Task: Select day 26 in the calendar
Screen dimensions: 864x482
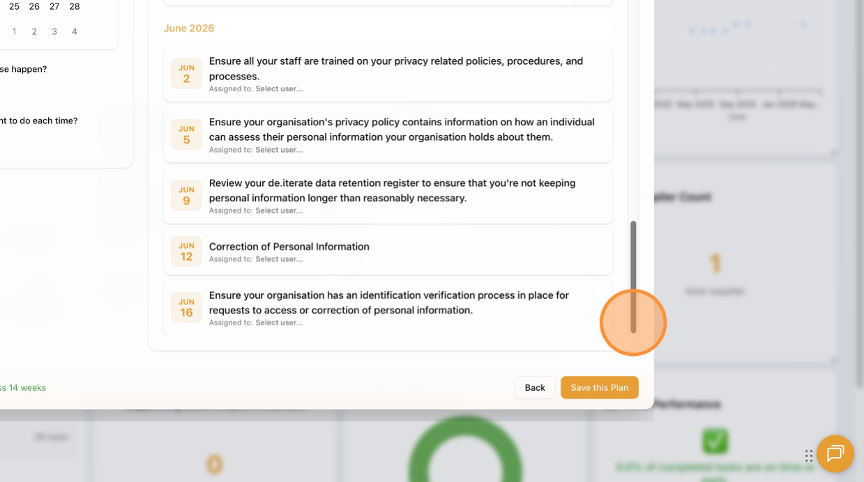Action: [x=34, y=6]
